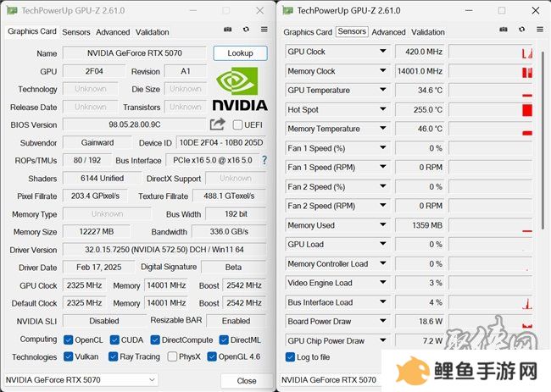The height and width of the screenshot is (392, 551).
Task: Click the Lookup button
Action: click(x=240, y=53)
